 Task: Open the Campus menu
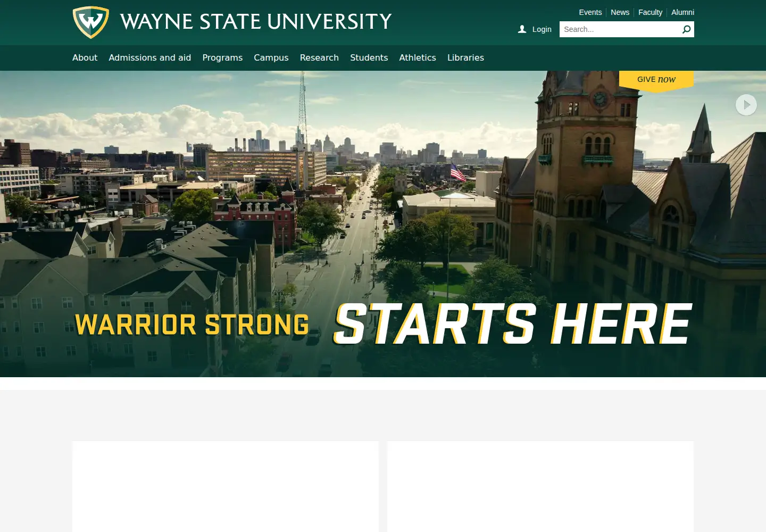pos(271,57)
